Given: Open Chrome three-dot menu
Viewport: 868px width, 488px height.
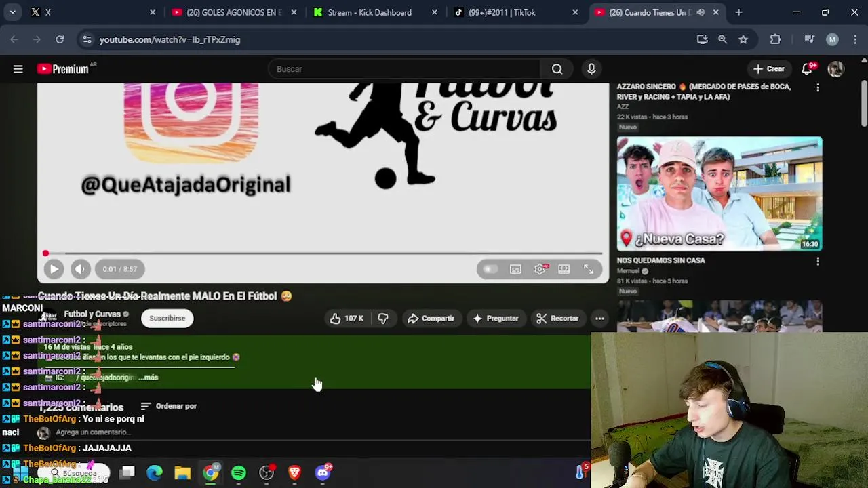Looking at the screenshot, I should [x=854, y=39].
